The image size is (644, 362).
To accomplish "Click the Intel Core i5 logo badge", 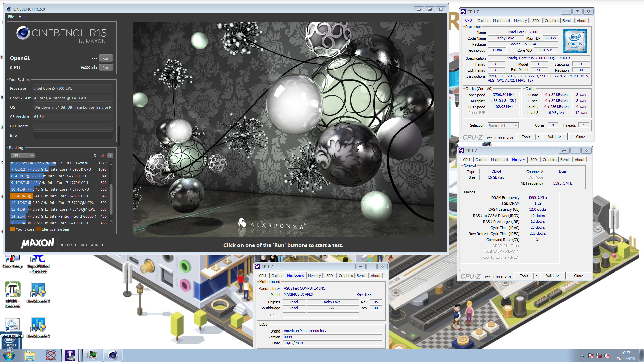I will pyautogui.click(x=575, y=41).
